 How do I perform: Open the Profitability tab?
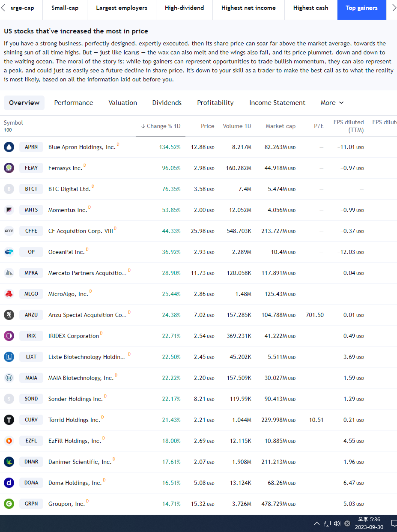pyautogui.click(x=215, y=103)
